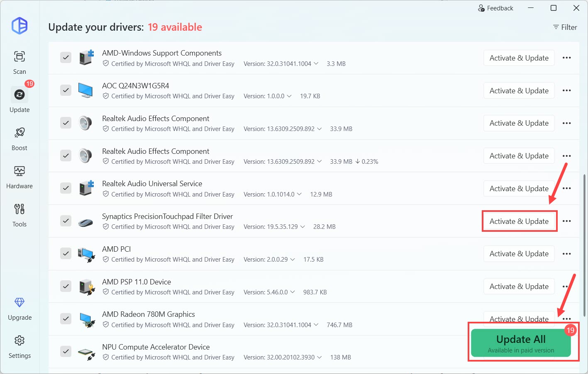Open the Filter option
The image size is (588, 374).
[565, 27]
